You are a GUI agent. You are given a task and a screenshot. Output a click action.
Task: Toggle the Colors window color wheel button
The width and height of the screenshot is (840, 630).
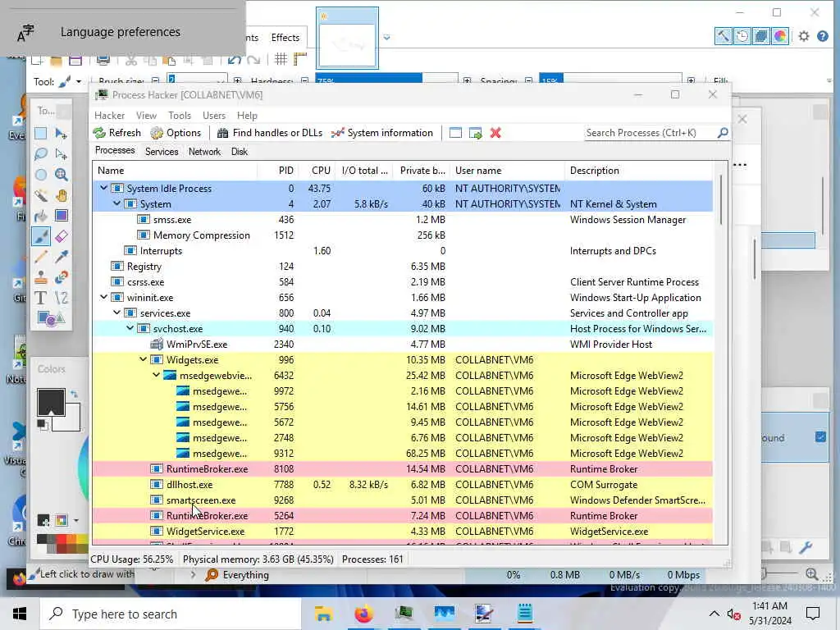780,36
